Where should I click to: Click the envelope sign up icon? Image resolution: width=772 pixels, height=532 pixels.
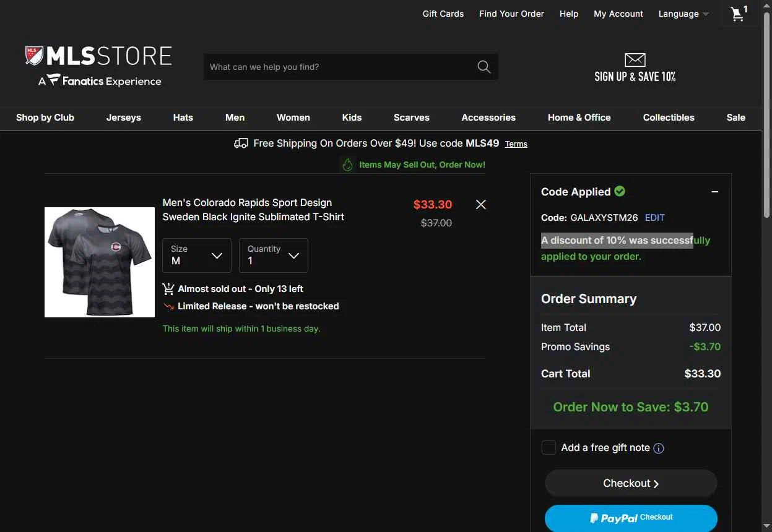click(635, 59)
